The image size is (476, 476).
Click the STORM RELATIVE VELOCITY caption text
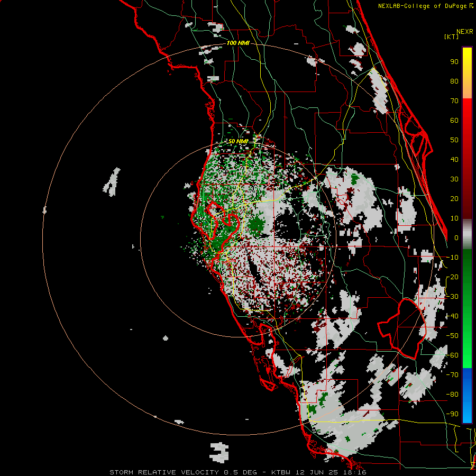coord(164,472)
